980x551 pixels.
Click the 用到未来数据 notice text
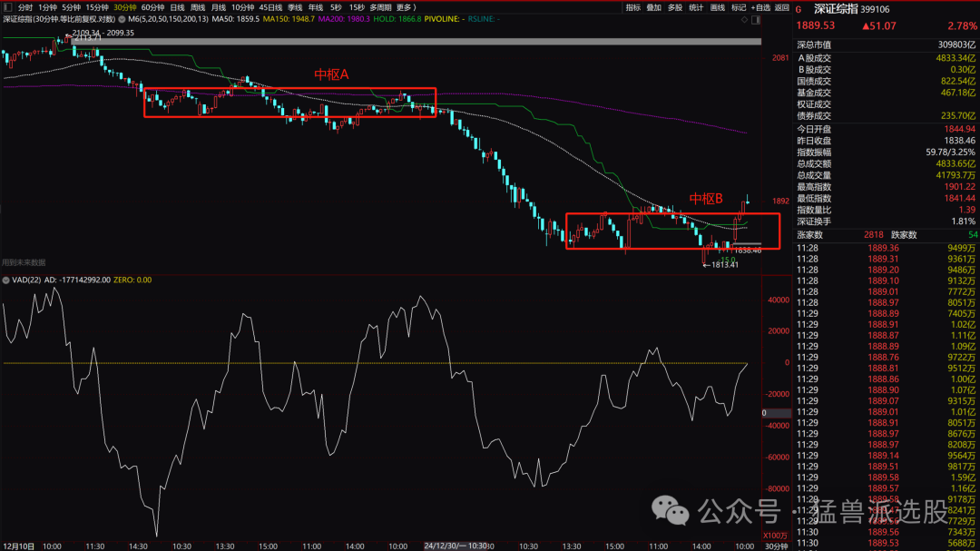coord(23,262)
